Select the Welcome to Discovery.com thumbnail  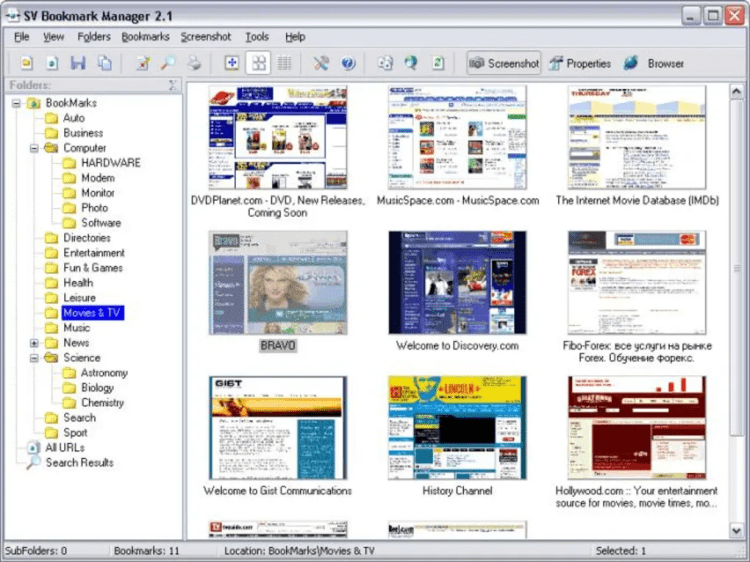(x=457, y=283)
